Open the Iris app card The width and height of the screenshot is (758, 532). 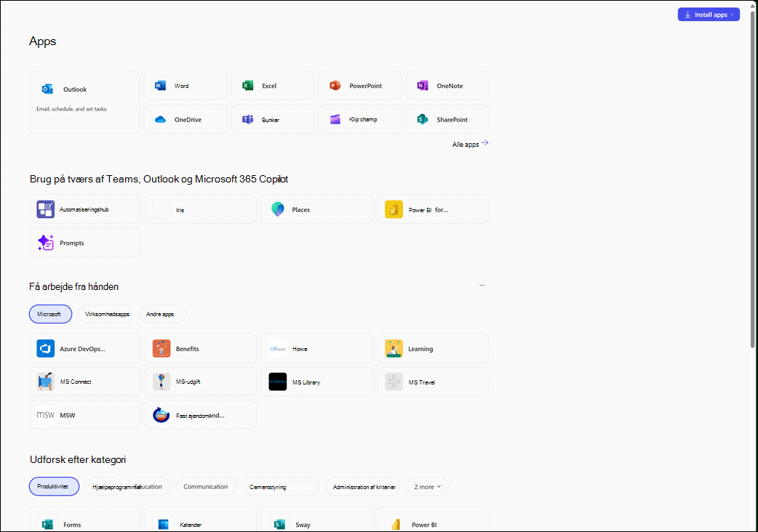tap(201, 209)
